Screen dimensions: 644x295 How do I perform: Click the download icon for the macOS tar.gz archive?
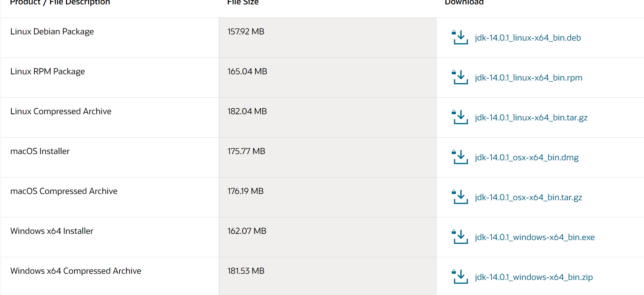[x=460, y=197]
